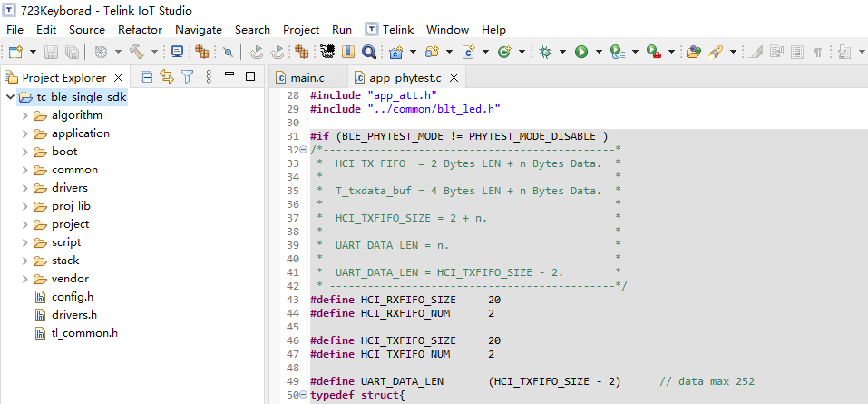Click the flashlight Search toolbar icon
Image resolution: width=868 pixels, height=404 pixels.
point(716,52)
